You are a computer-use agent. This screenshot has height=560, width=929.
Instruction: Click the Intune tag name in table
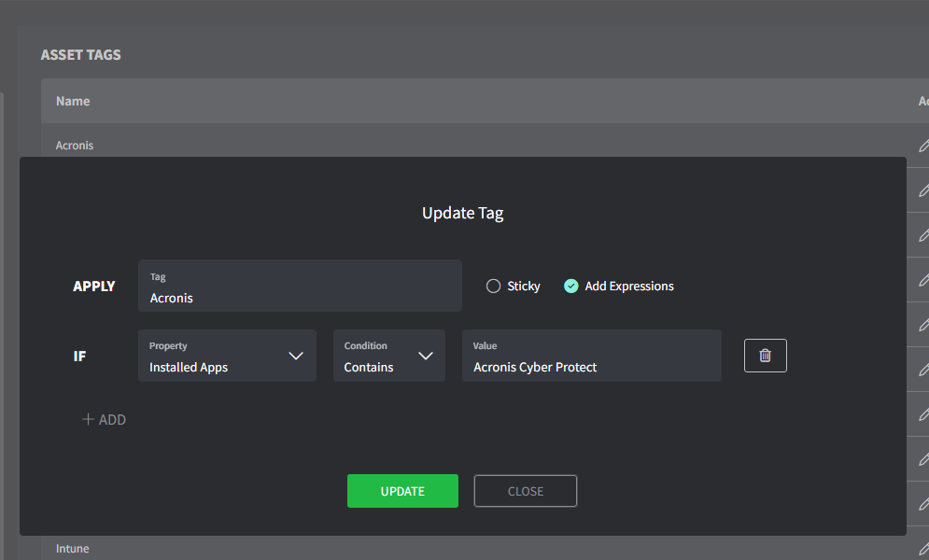point(72,549)
